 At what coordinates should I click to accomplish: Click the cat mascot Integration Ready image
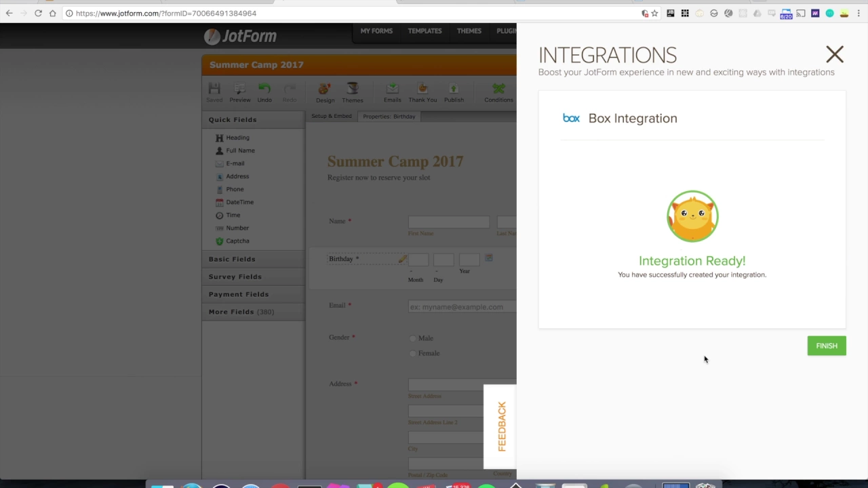click(692, 217)
